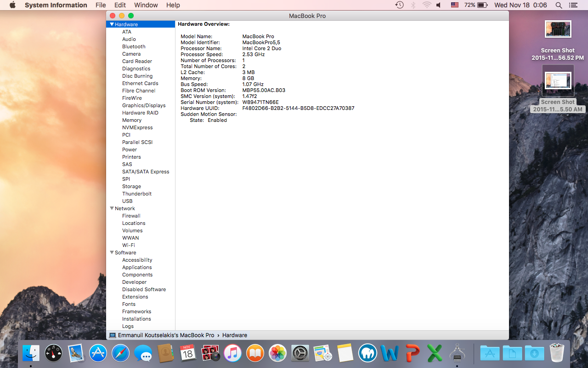Select Applications under Software

(x=137, y=267)
